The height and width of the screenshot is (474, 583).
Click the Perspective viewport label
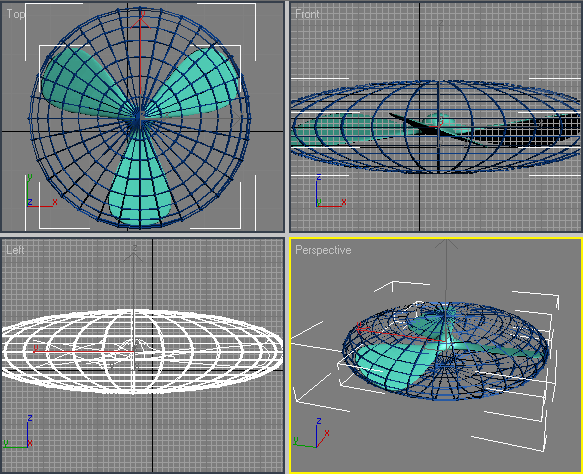click(x=323, y=250)
